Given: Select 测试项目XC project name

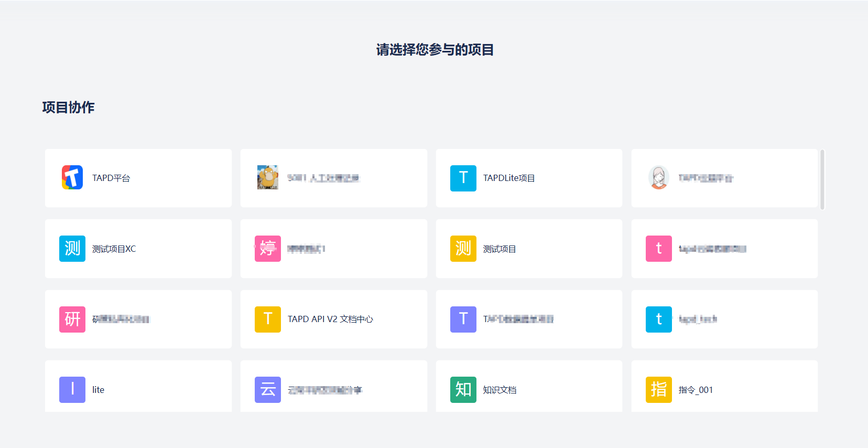Looking at the screenshot, I should point(114,249).
